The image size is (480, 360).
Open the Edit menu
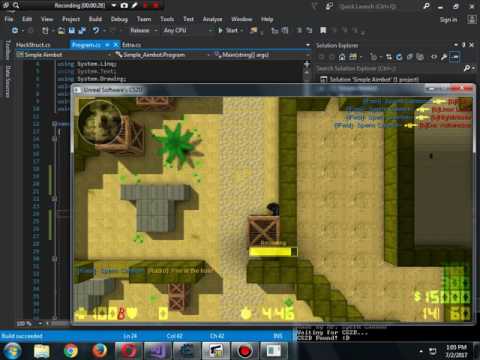(x=27, y=19)
